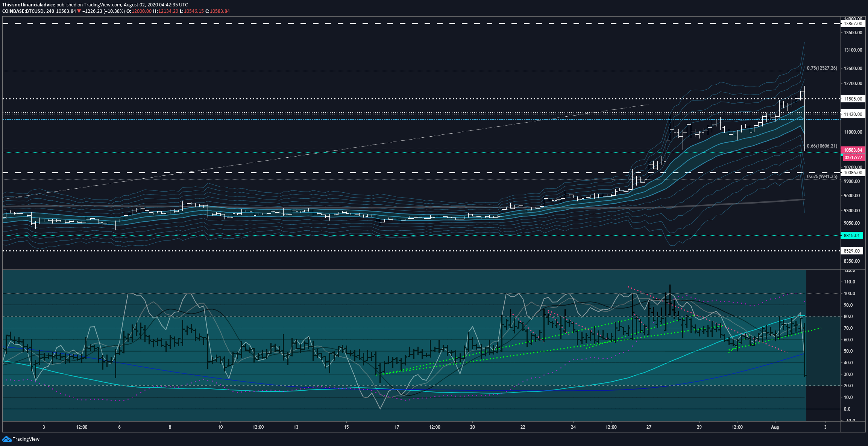This screenshot has height=446, width=868.
Task: Click the 17 date on time axis
Action: pyautogui.click(x=397, y=427)
